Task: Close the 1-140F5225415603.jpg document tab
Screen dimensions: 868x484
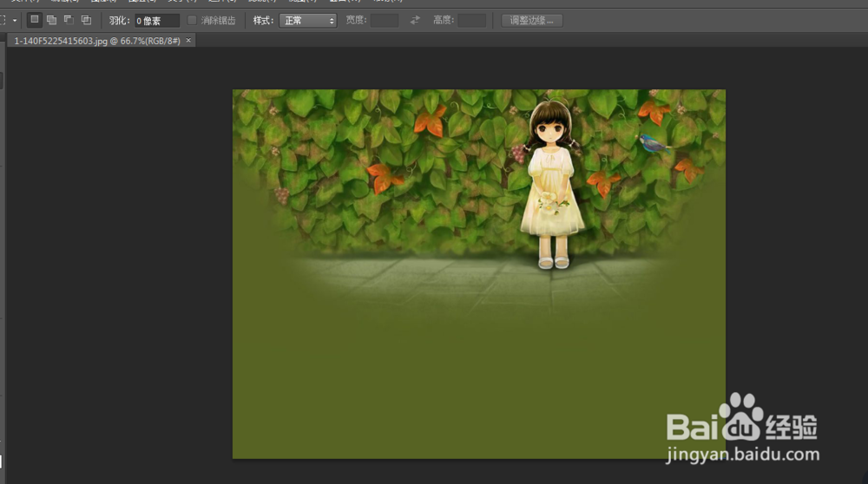Action: tap(188, 41)
